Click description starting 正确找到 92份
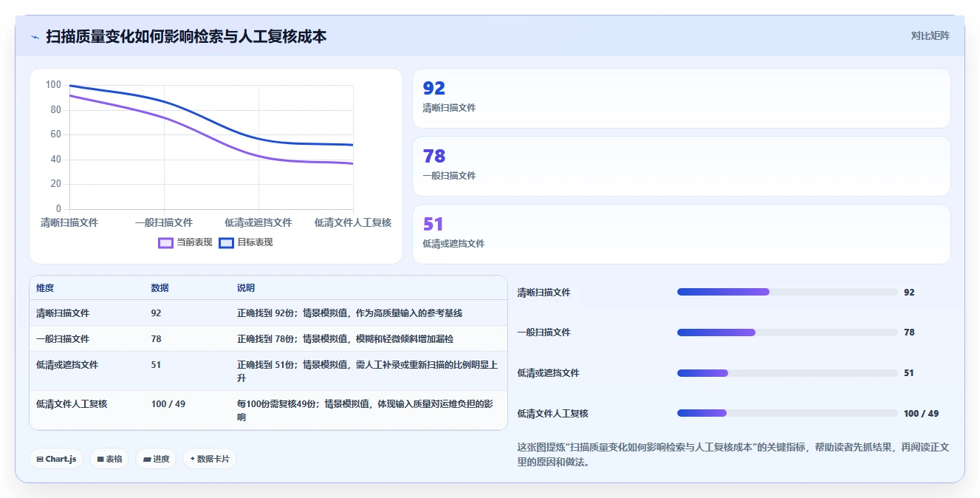This screenshot has width=980, height=498. (349, 313)
